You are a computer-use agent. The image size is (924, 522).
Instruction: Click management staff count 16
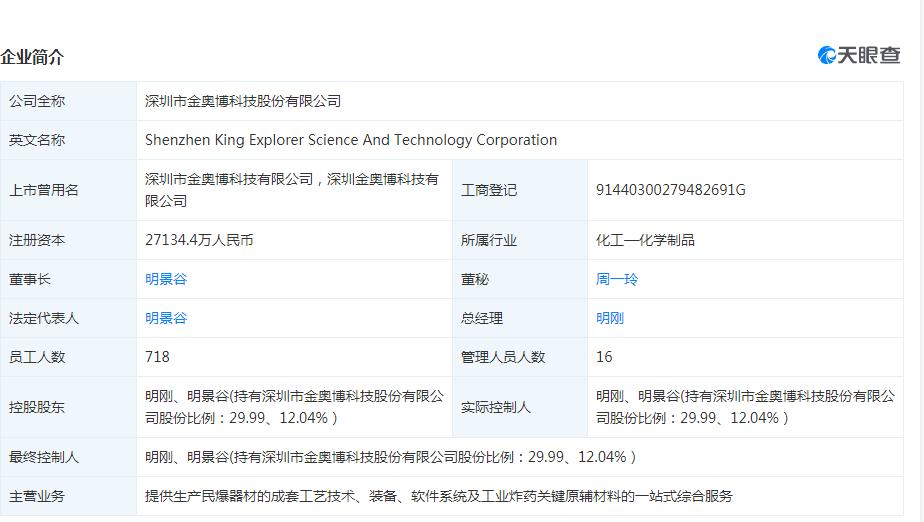[x=604, y=357]
